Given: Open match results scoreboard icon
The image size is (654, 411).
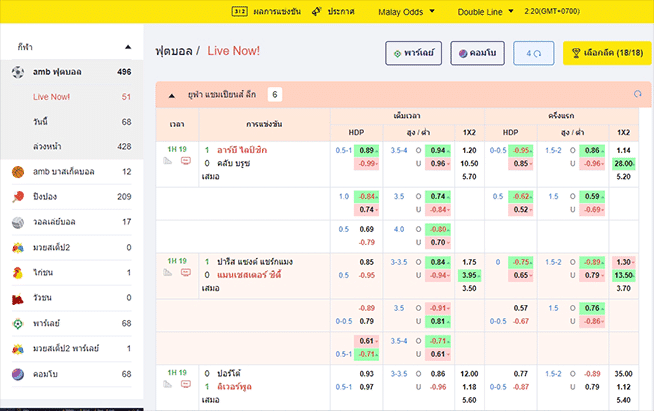Looking at the screenshot, I should pos(239,11).
